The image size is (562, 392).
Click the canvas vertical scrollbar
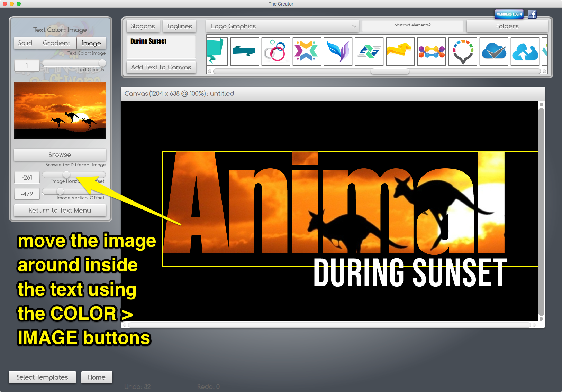click(x=541, y=212)
